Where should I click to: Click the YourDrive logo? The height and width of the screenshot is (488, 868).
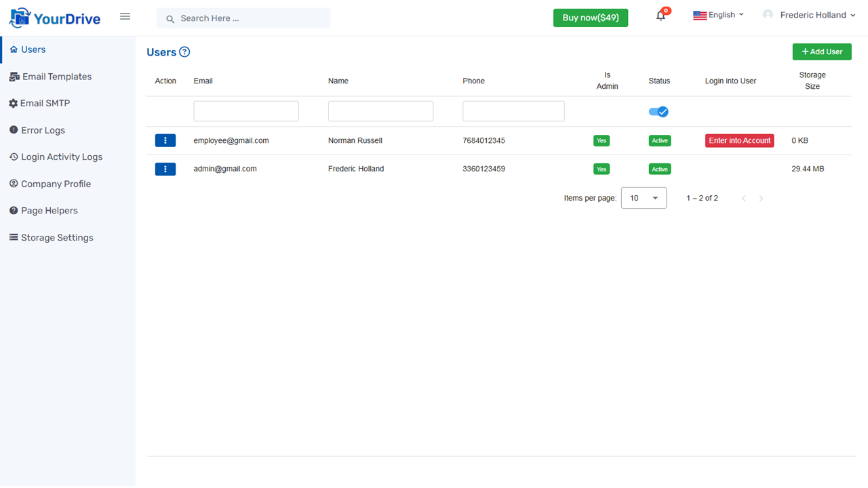click(x=54, y=16)
